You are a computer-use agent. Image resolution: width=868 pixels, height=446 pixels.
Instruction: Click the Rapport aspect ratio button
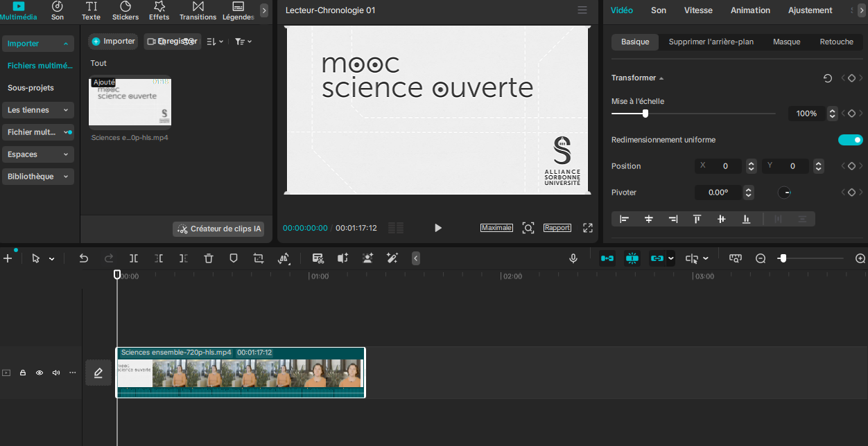click(557, 228)
